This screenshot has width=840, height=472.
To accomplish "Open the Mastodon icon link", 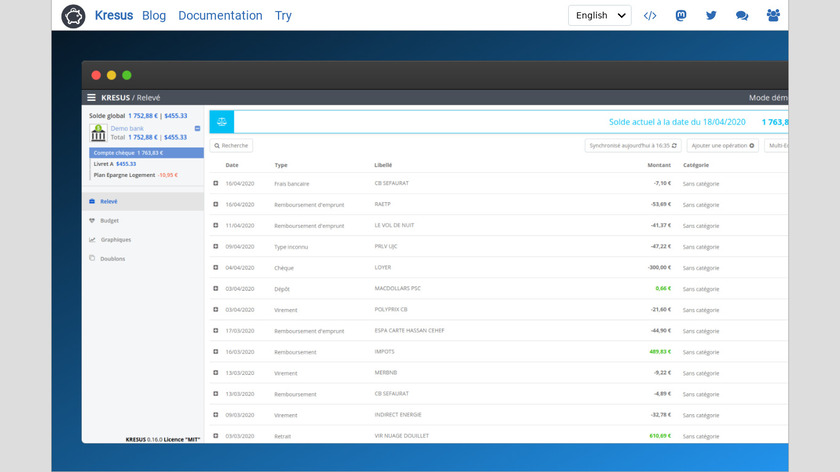I will click(x=680, y=16).
